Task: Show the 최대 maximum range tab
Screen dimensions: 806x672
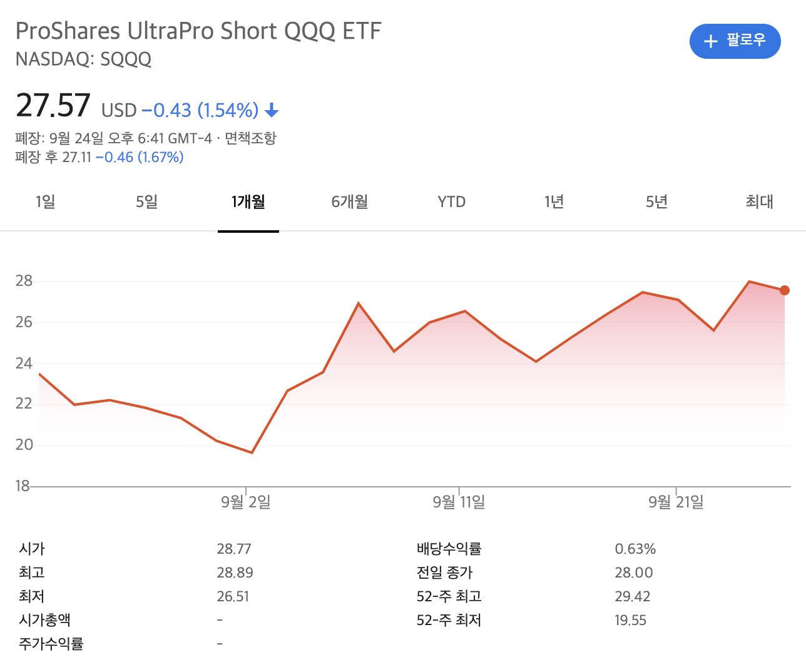Action: tap(760, 201)
